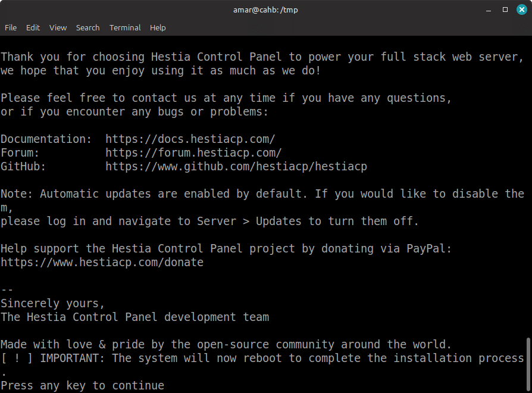Click the 'we hope that you enjoy' line
Screen dimensions: 532x393
click(x=161, y=71)
